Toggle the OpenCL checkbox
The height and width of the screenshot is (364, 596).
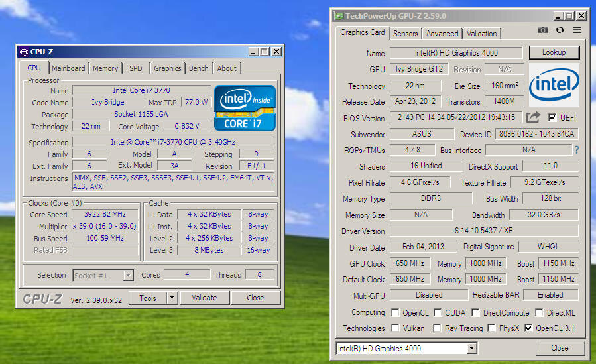point(395,312)
